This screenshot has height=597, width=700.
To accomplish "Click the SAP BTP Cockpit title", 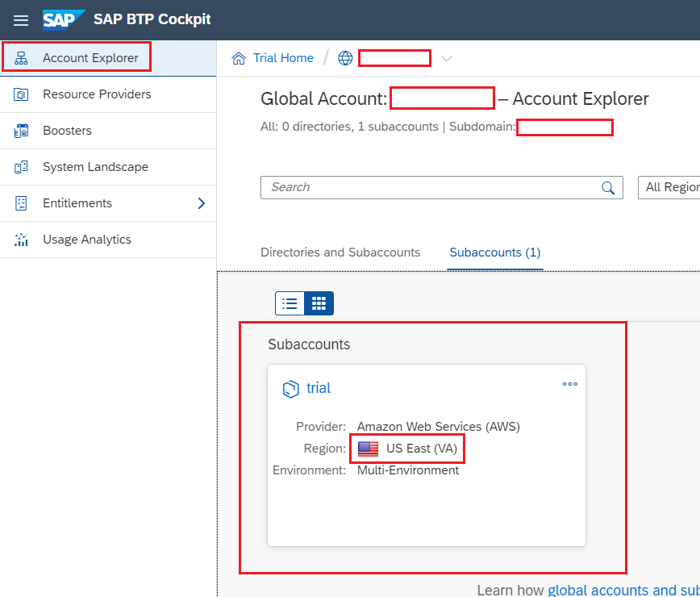I will [152, 19].
